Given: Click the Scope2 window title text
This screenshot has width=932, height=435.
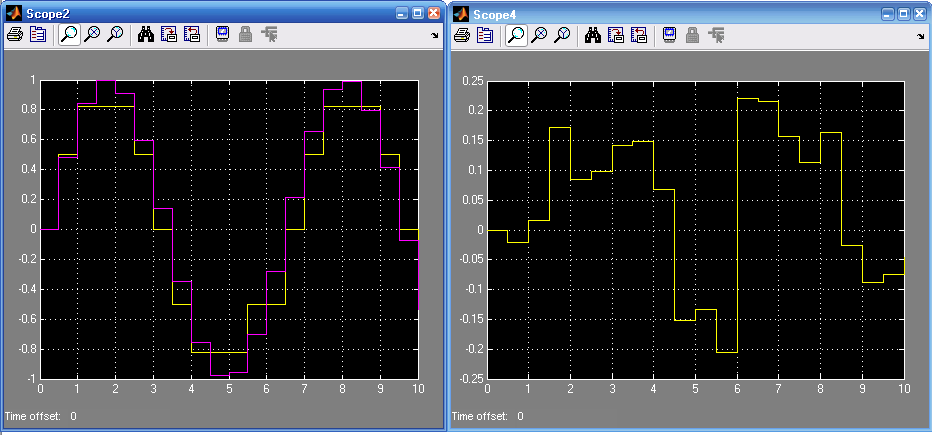Looking at the screenshot, I should click(49, 14).
